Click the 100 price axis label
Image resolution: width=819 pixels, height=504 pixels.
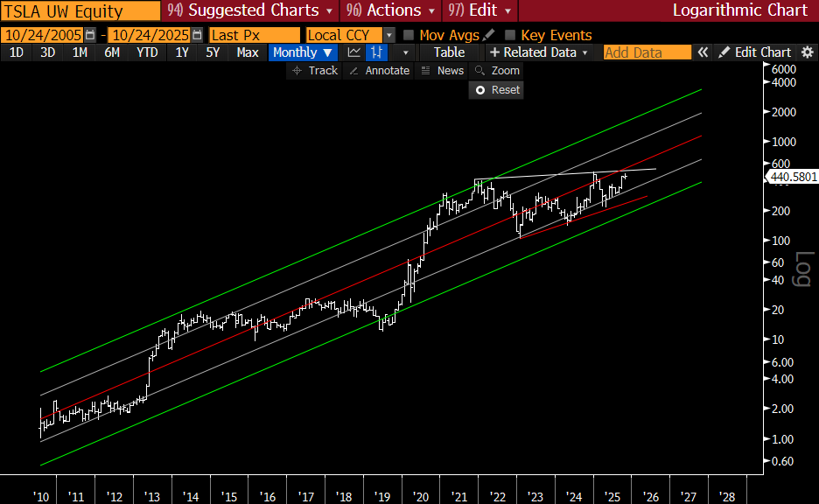[780, 241]
